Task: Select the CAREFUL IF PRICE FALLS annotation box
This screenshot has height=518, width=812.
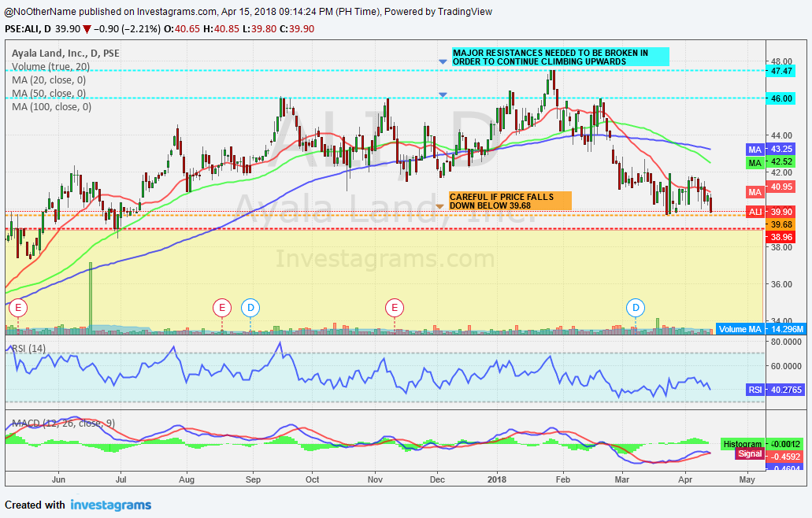Action: 510,201
